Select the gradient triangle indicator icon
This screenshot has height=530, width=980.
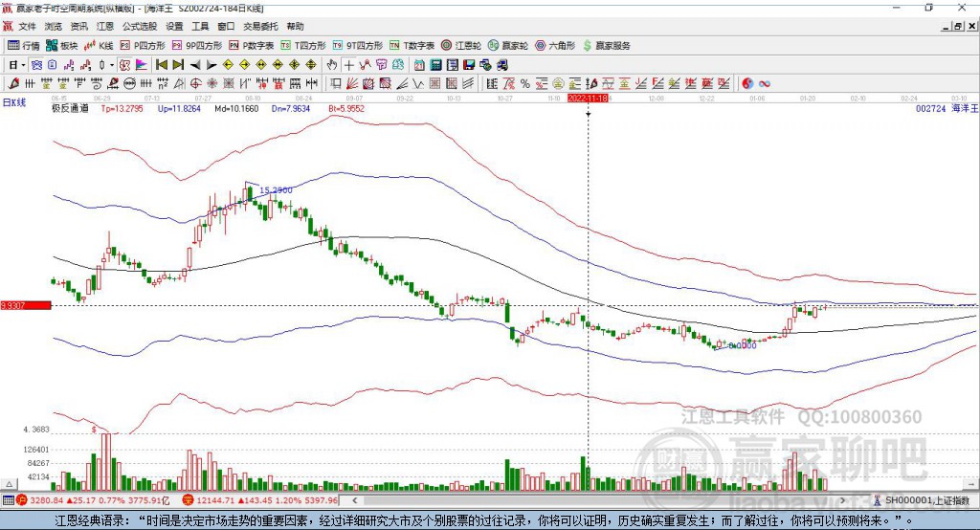point(142,65)
